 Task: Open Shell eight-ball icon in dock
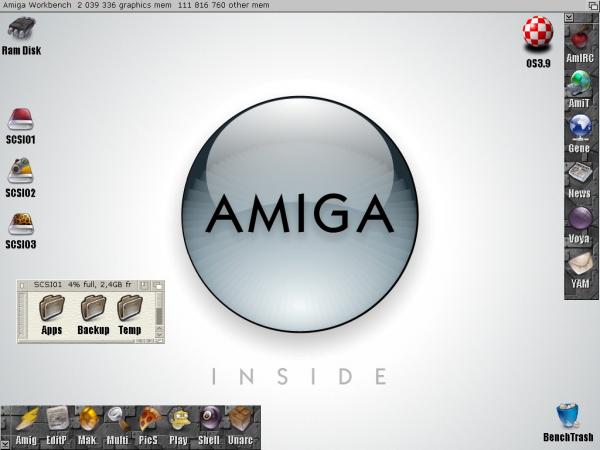tap(209, 426)
